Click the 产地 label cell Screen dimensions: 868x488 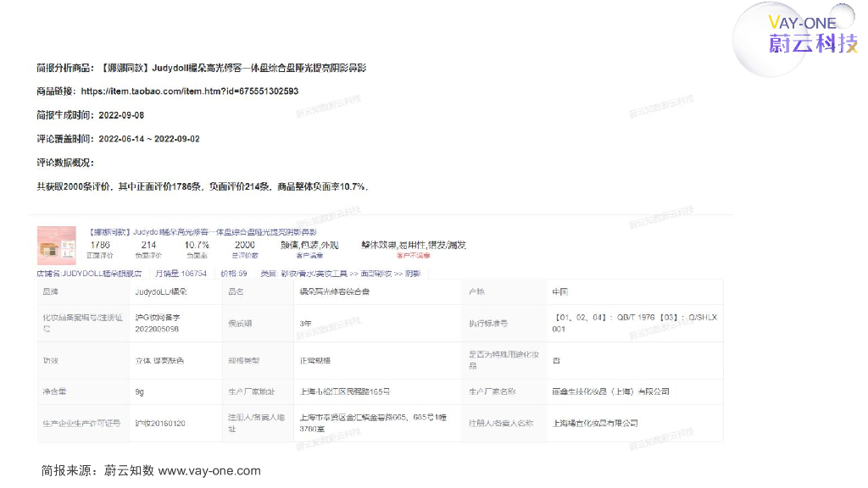504,291
